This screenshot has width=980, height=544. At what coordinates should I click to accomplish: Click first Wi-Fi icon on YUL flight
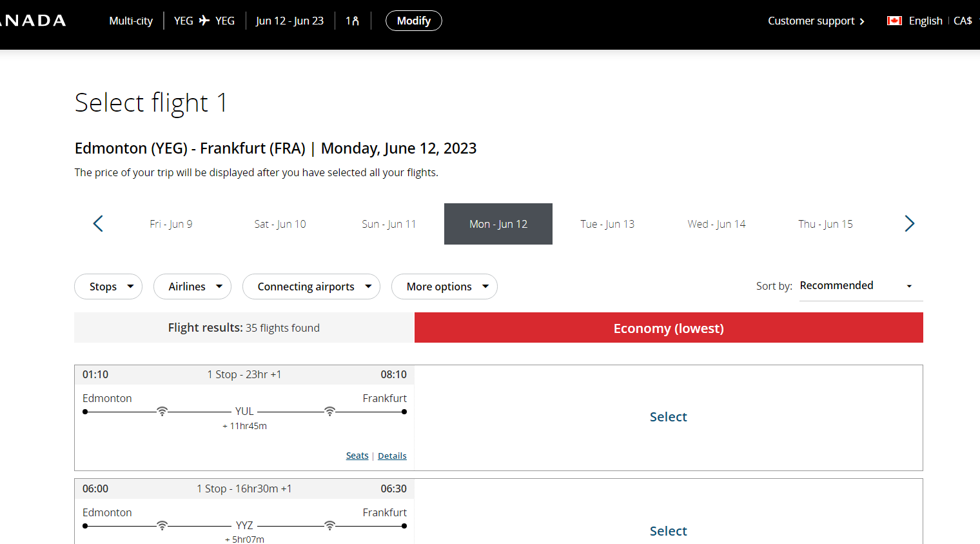tap(162, 411)
